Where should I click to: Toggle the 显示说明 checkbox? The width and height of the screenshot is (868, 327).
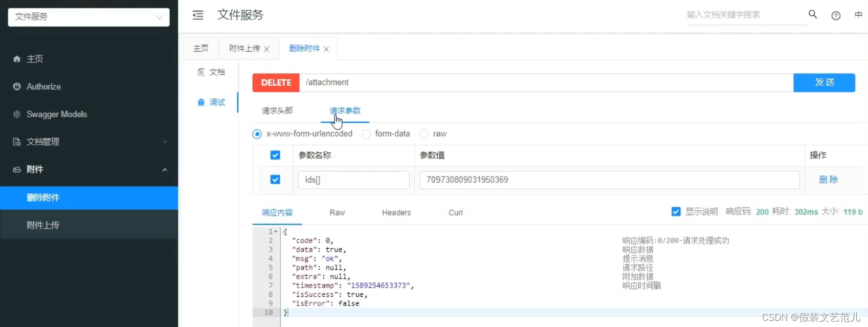tap(676, 211)
